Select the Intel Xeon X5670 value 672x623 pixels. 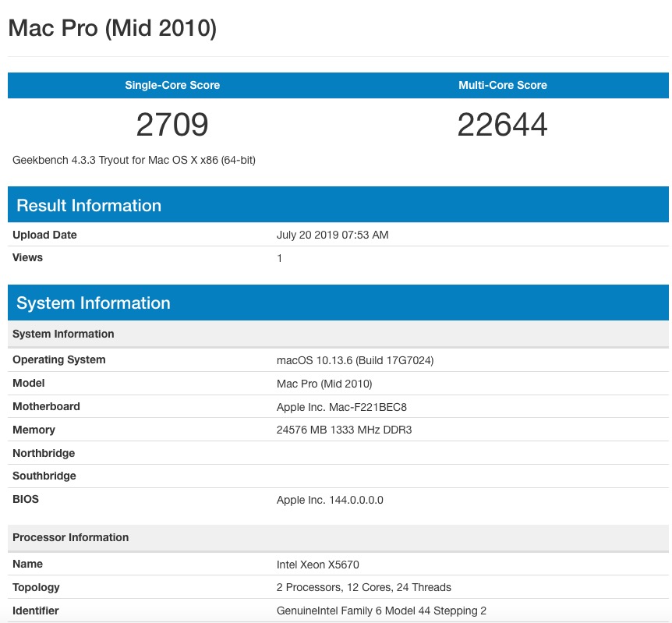click(x=317, y=565)
